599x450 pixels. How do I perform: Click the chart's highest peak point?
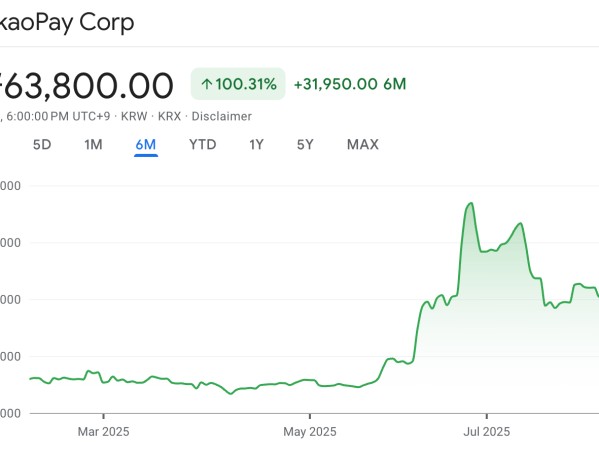(x=471, y=203)
